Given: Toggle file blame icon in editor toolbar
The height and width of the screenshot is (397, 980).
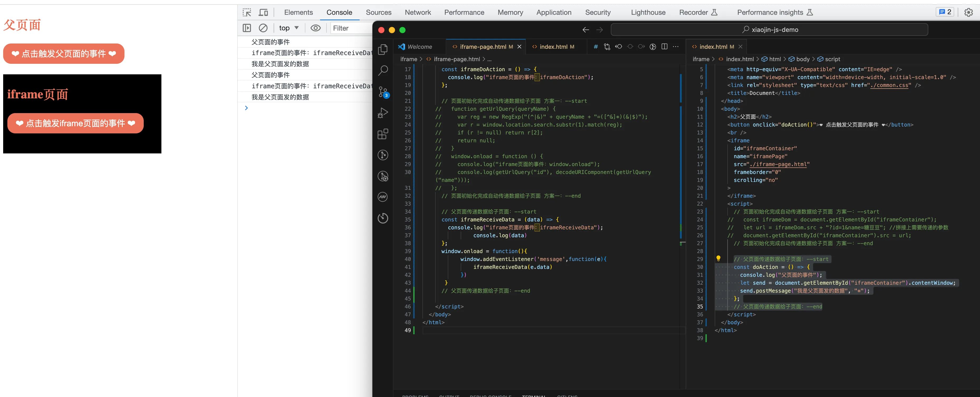Looking at the screenshot, I should (x=653, y=46).
